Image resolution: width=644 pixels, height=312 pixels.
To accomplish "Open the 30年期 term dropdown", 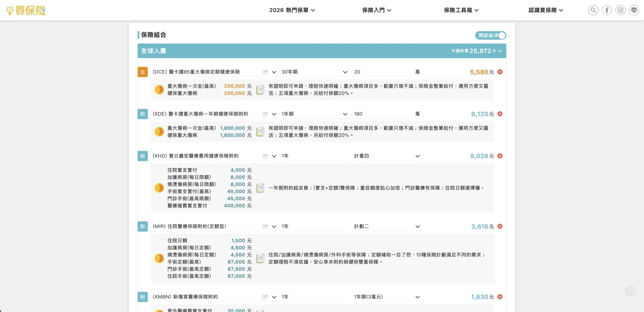I will [314, 72].
